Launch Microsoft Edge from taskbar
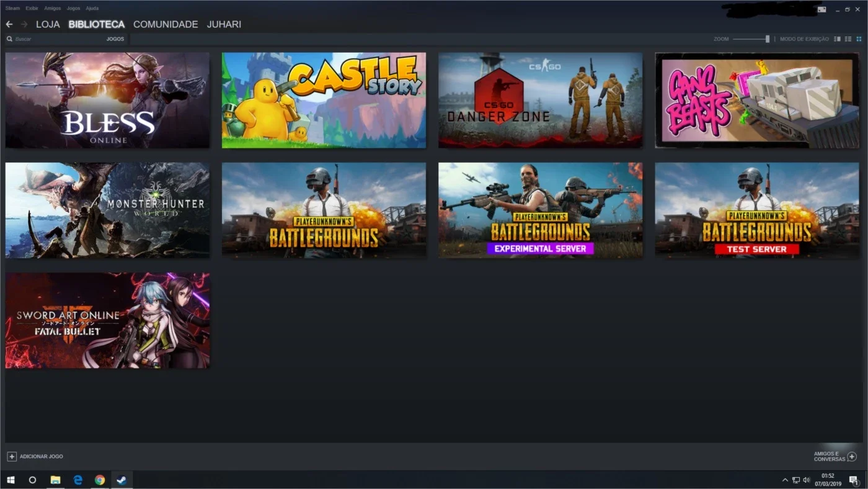Screen dimensions: 868x489 point(77,480)
